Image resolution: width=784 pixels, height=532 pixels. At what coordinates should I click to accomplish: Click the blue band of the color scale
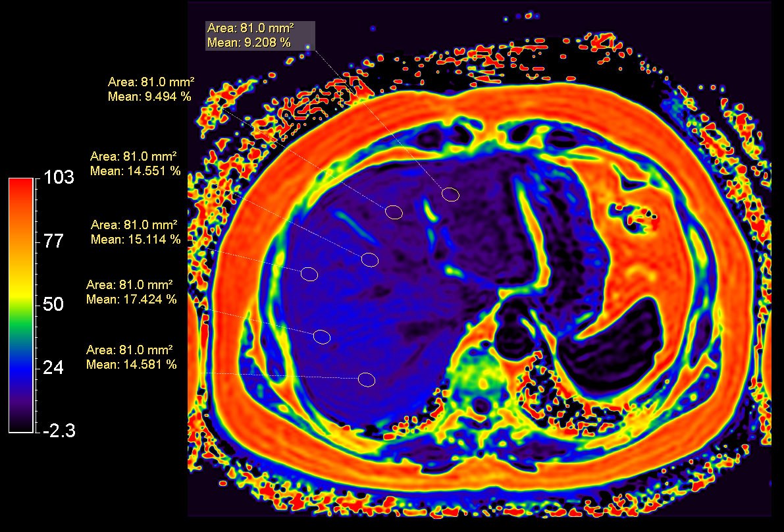coord(22,367)
